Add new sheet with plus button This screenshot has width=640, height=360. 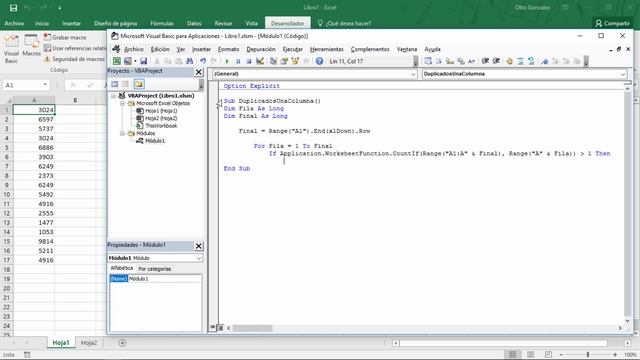click(x=122, y=343)
